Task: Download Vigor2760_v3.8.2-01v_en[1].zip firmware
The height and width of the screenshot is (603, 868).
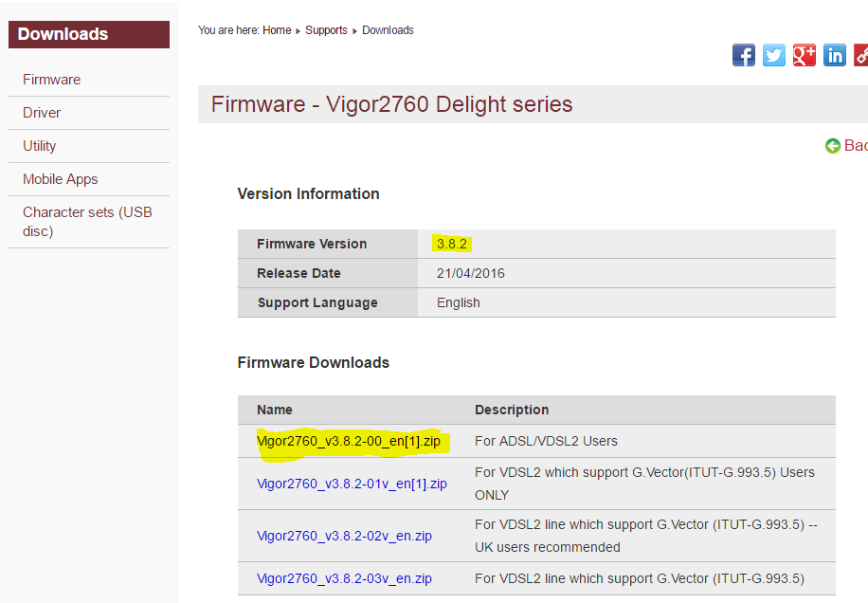Action: (x=352, y=484)
